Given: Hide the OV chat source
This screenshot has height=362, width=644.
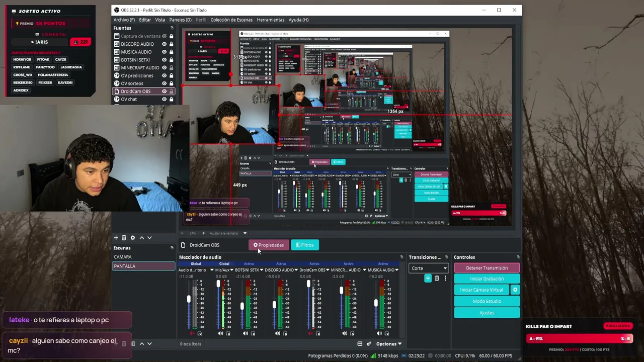Looking at the screenshot, I should tap(164, 99).
